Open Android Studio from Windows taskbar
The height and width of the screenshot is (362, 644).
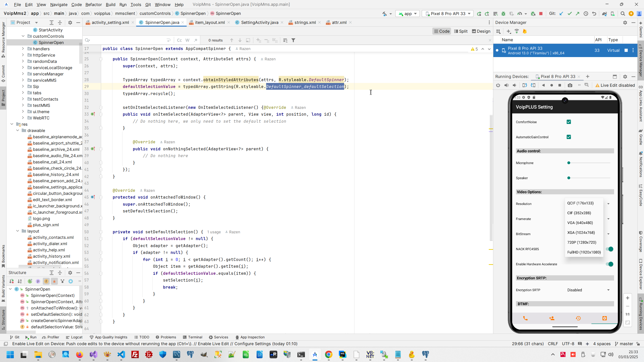click(315, 354)
